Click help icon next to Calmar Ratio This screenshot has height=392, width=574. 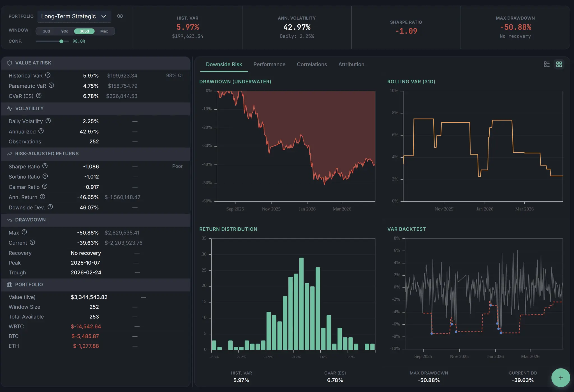pos(45,186)
